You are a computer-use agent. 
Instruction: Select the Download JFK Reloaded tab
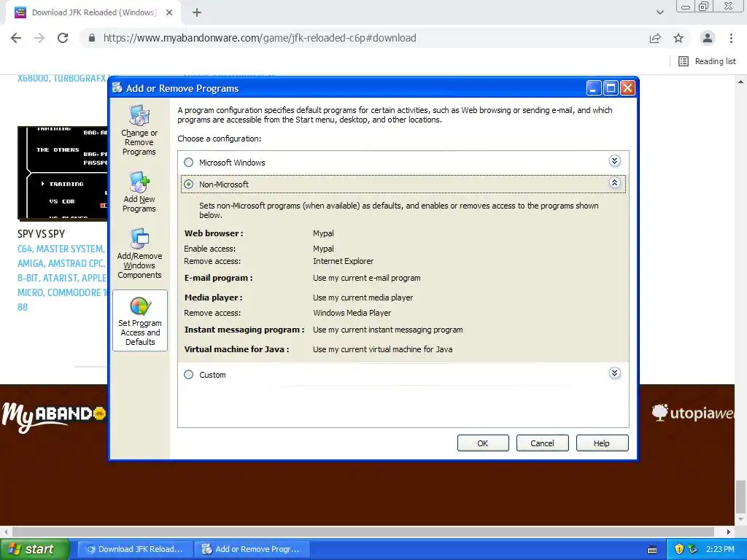[93, 12]
